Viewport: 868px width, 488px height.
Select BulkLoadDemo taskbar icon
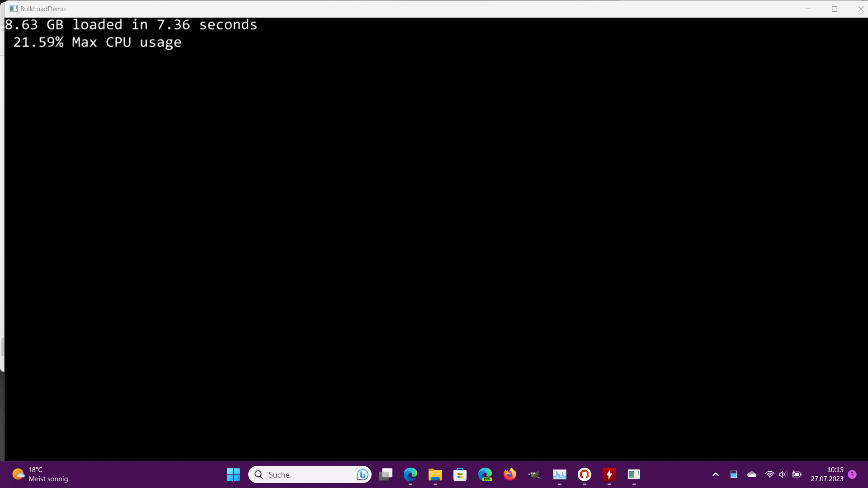pos(634,474)
